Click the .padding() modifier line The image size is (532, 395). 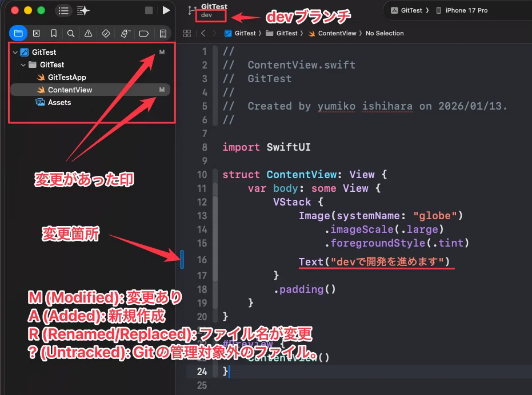[305, 289]
